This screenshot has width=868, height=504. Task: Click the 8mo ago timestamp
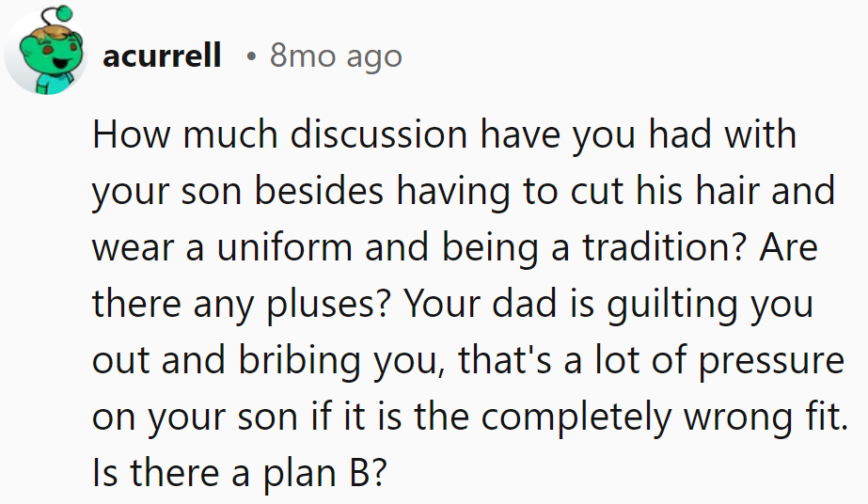(x=336, y=56)
